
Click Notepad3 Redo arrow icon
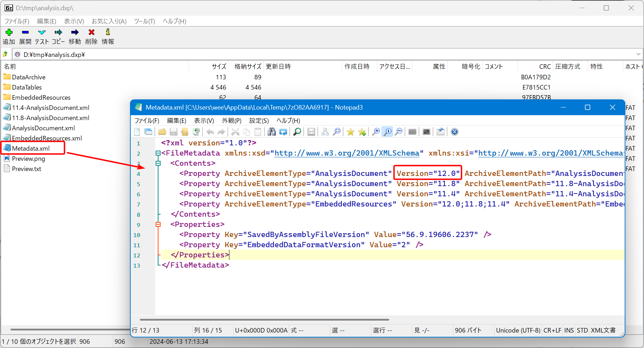point(221,132)
